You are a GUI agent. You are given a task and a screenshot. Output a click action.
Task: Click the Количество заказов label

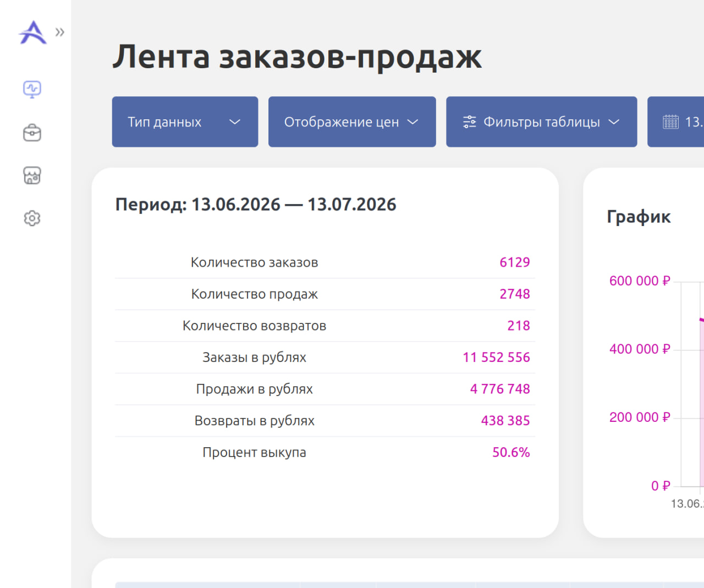[255, 262]
